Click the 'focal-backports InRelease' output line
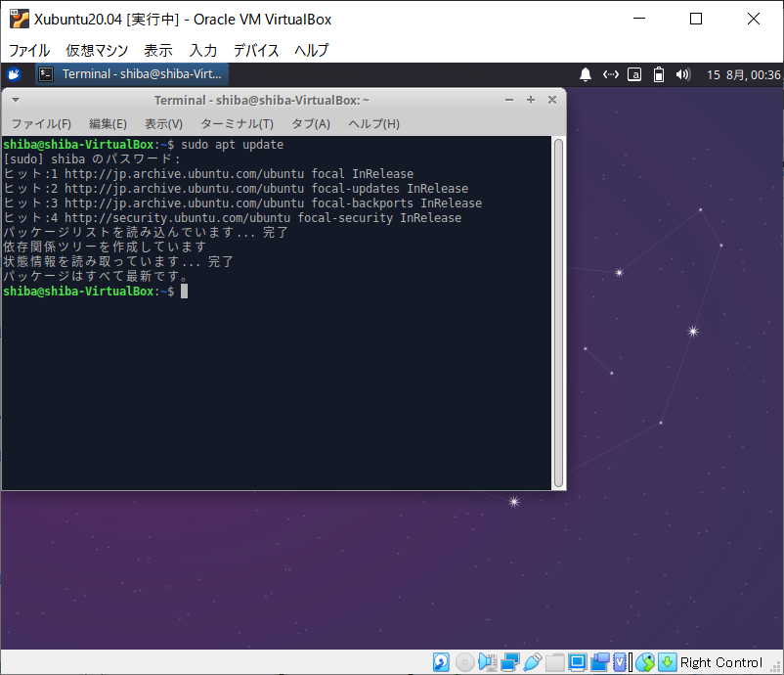The width and height of the screenshot is (784, 675). click(242, 203)
